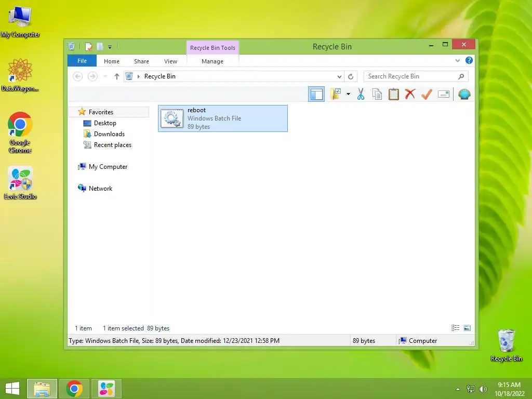Open the File menu tab
Image resolution: width=532 pixels, height=399 pixels.
coord(82,61)
